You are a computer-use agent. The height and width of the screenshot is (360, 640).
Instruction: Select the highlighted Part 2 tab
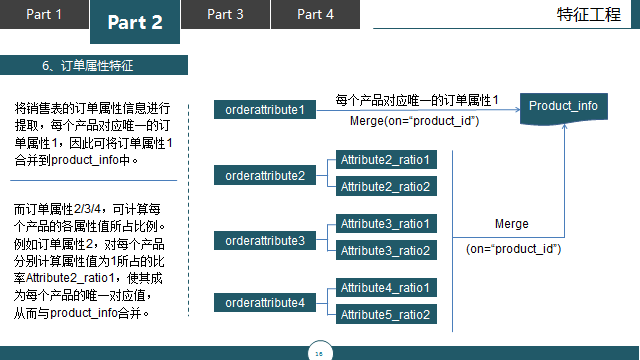click(135, 22)
